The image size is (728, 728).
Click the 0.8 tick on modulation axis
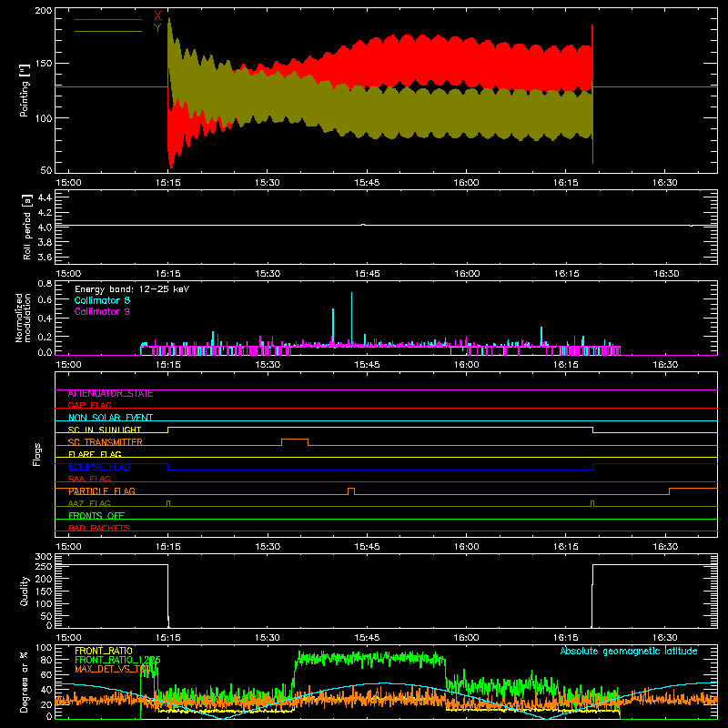pyautogui.click(x=45, y=283)
